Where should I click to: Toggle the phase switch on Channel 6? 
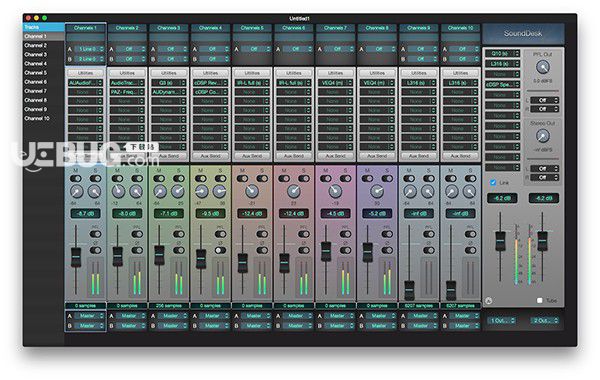click(304, 250)
